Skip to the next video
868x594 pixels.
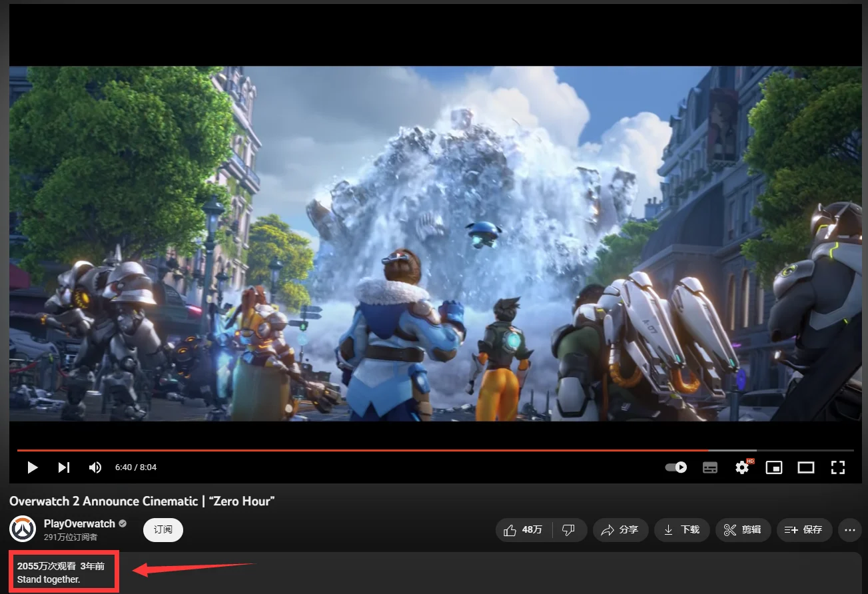point(64,467)
